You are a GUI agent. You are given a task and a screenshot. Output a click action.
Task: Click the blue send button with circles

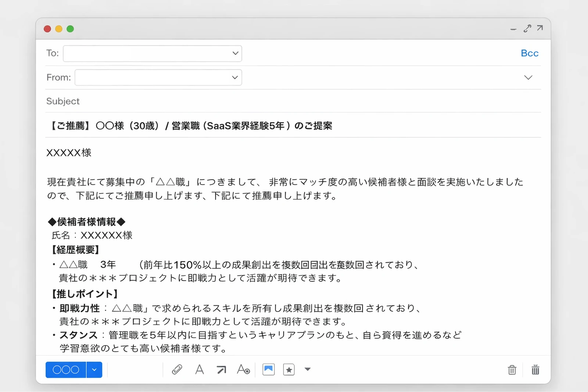(66, 370)
